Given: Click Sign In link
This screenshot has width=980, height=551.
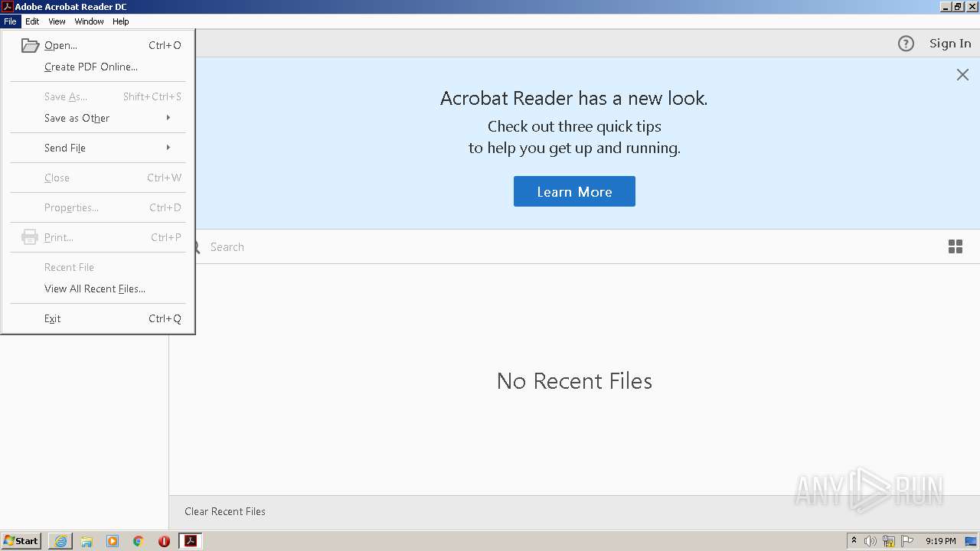Looking at the screenshot, I should (x=950, y=44).
